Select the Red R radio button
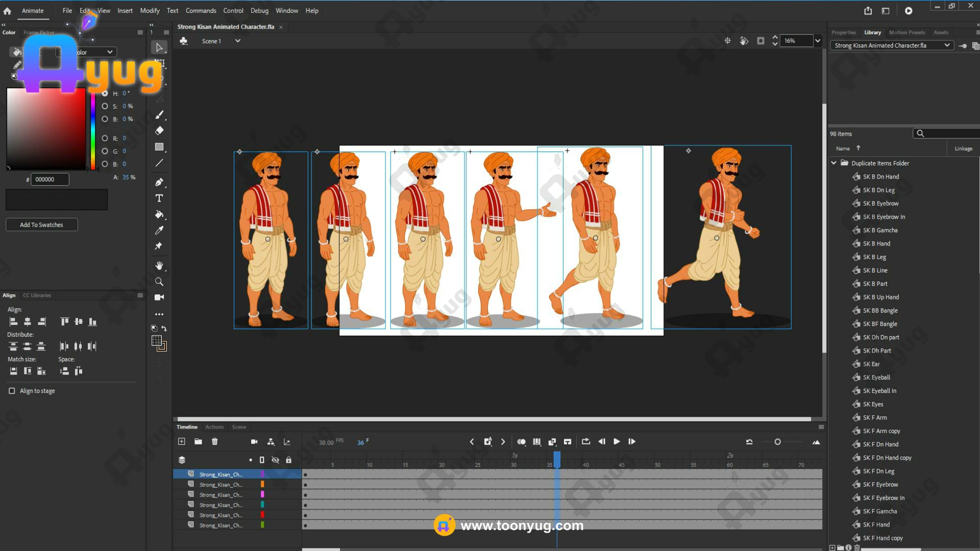980x551 pixels. 105,138
